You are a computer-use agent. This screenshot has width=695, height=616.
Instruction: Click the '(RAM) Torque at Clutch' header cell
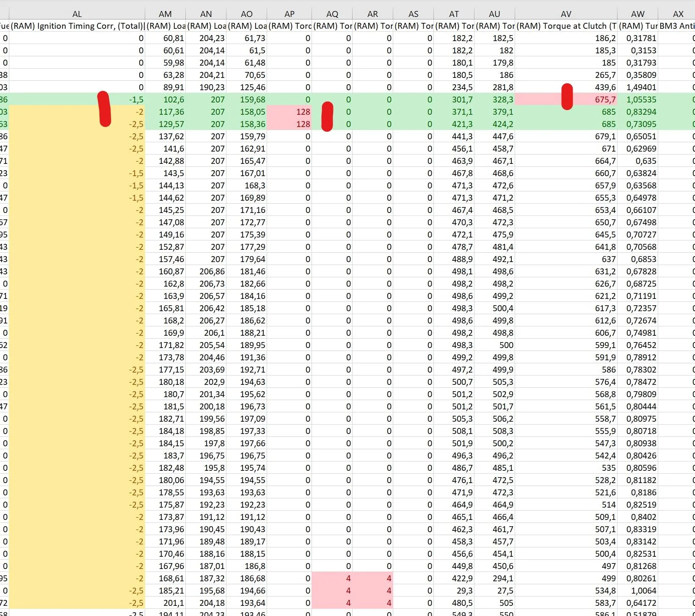click(x=566, y=26)
